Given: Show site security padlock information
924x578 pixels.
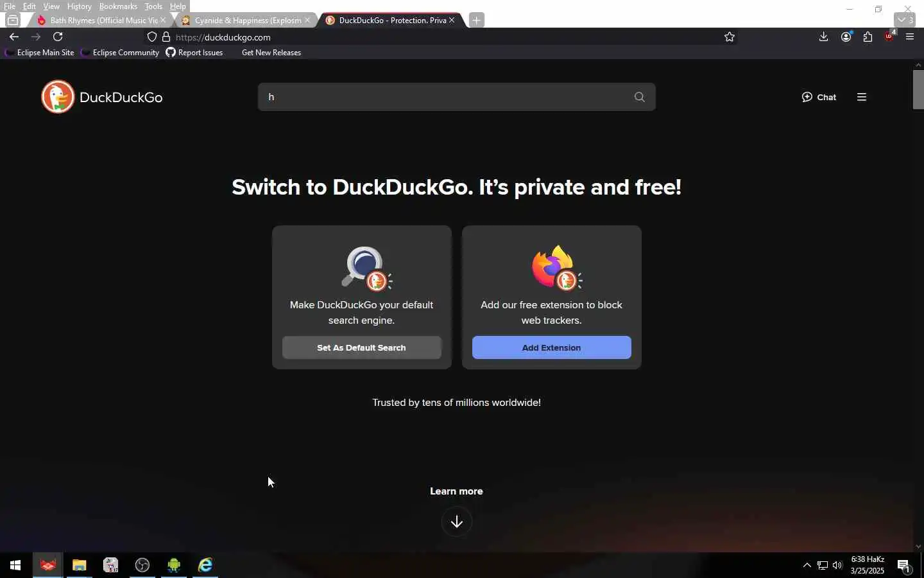Looking at the screenshot, I should (166, 37).
